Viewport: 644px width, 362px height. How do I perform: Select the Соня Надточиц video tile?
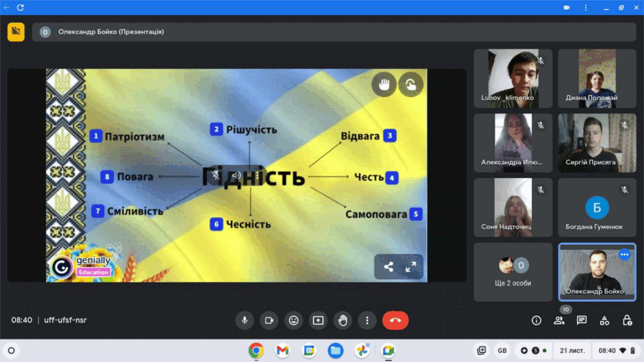click(513, 207)
